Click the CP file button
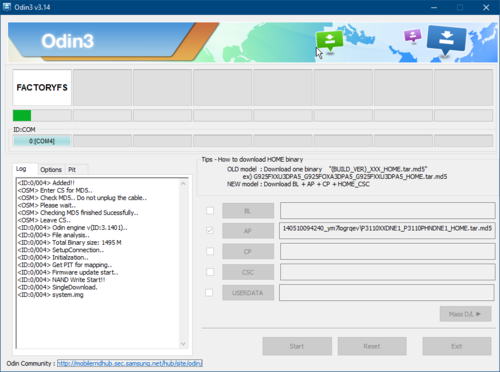Screen dimensions: 500x372 [248, 251]
